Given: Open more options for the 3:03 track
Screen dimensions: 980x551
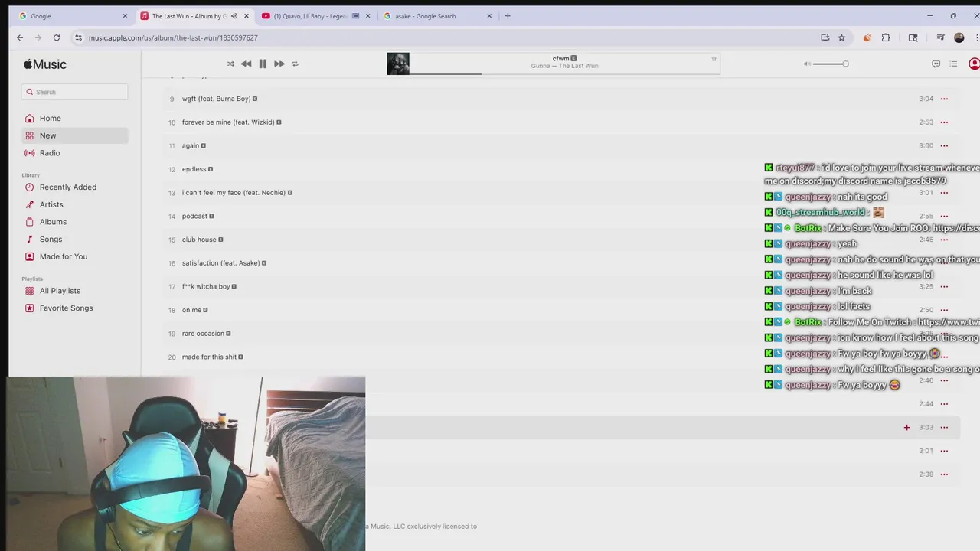Looking at the screenshot, I should [x=944, y=428].
